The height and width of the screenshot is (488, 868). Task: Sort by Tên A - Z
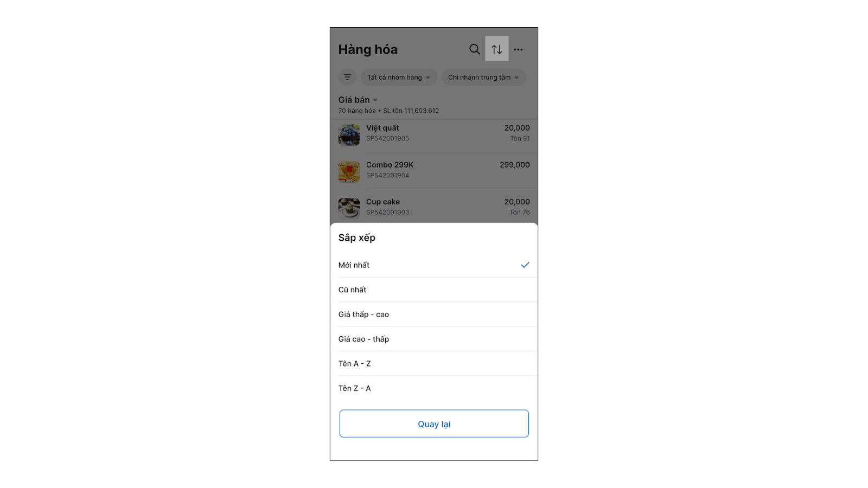tap(355, 364)
